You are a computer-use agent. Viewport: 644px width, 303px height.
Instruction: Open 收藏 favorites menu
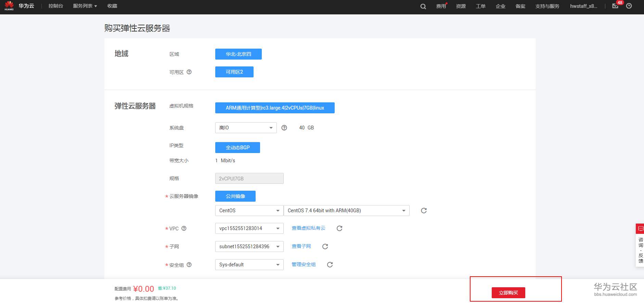[112, 6]
